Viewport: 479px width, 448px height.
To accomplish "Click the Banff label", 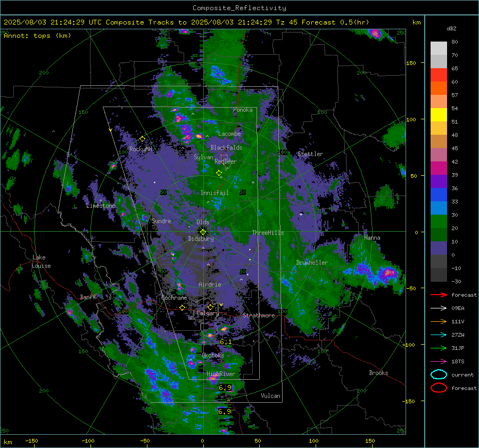I will (x=88, y=297).
